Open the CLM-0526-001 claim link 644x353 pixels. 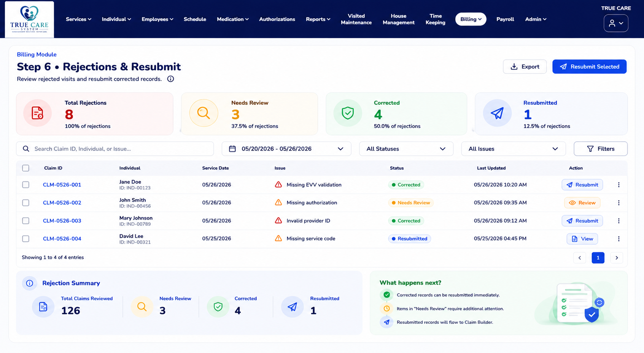pos(62,185)
